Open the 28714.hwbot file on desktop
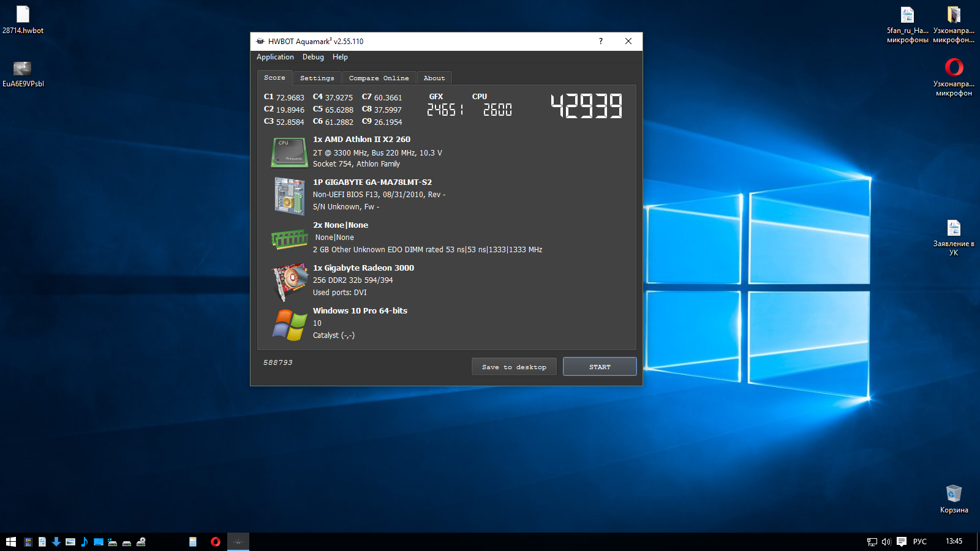Viewport: 980px width, 551px height. tap(23, 19)
